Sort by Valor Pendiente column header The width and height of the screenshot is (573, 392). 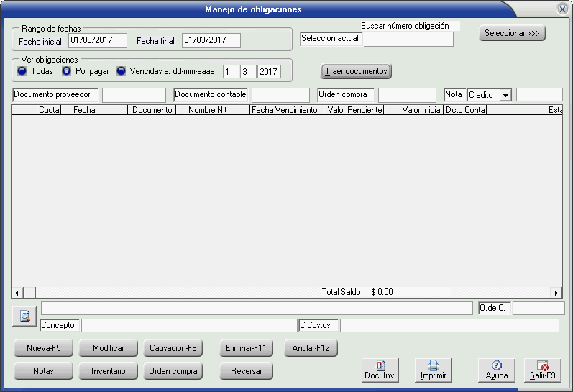[x=353, y=110]
